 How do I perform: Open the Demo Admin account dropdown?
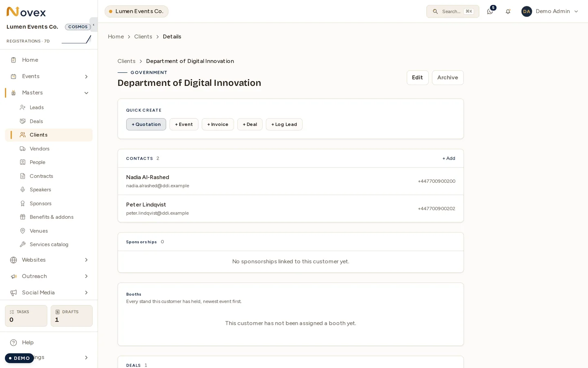tap(550, 11)
